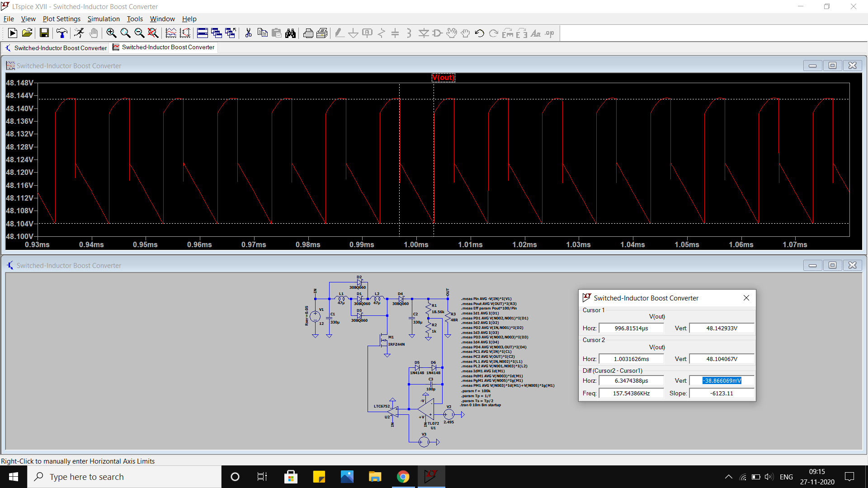
Task: Use the Label Net tool
Action: pyautogui.click(x=367, y=33)
